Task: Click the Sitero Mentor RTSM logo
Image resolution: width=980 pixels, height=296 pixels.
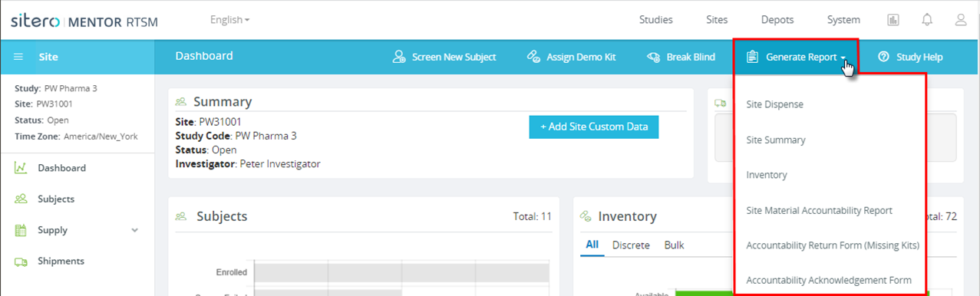Action: click(x=84, y=21)
